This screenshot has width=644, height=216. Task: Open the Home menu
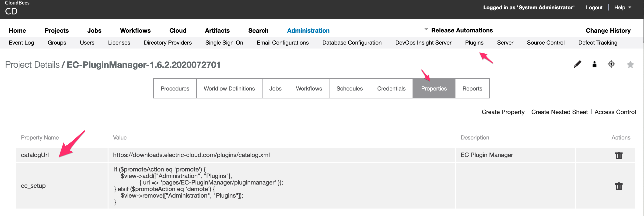pos(17,31)
